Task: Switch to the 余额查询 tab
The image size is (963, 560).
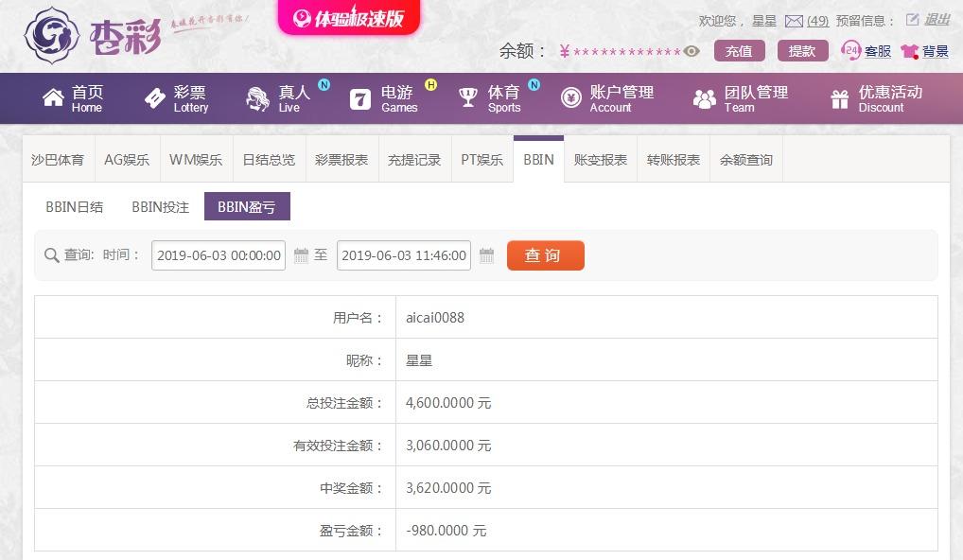Action: click(745, 160)
